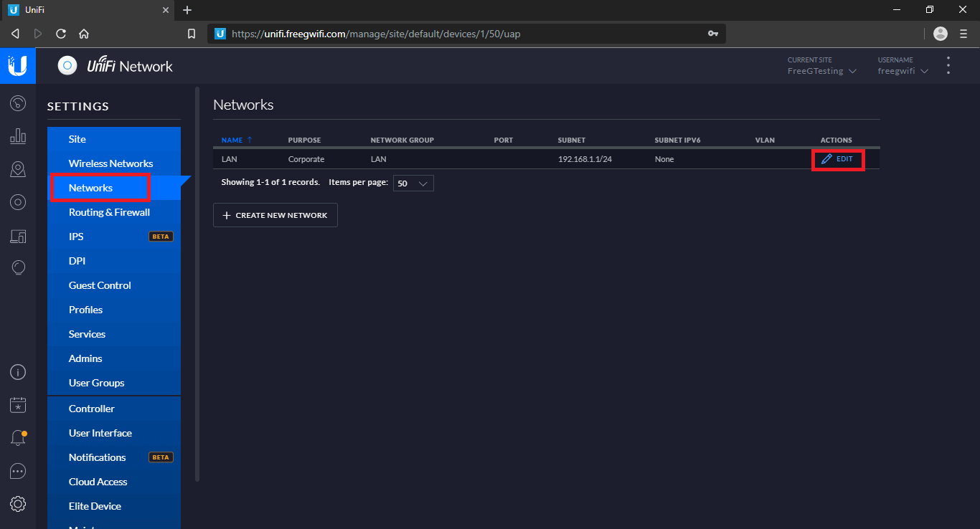Sort table by Name column
The image size is (980, 529).
tap(237, 140)
